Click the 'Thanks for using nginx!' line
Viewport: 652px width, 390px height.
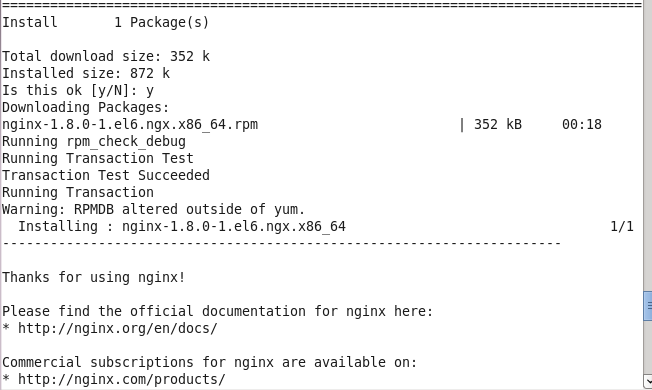pos(94,277)
